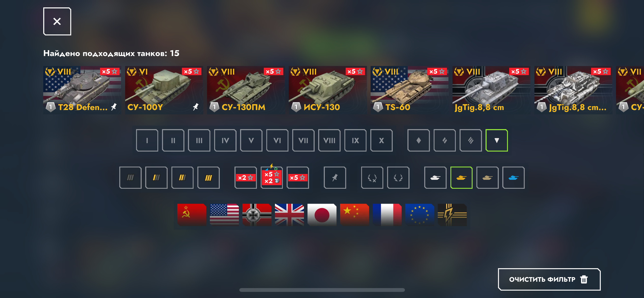Click ОЧИСТИТЬ ФИЛЬТР button
Screen dimensions: 644x298
click(549, 279)
